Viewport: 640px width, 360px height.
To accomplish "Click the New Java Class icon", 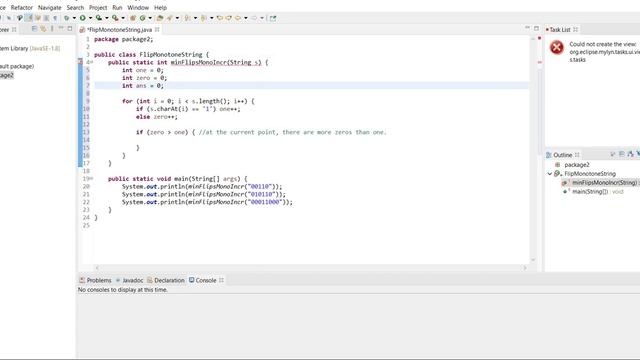I will point(142,18).
